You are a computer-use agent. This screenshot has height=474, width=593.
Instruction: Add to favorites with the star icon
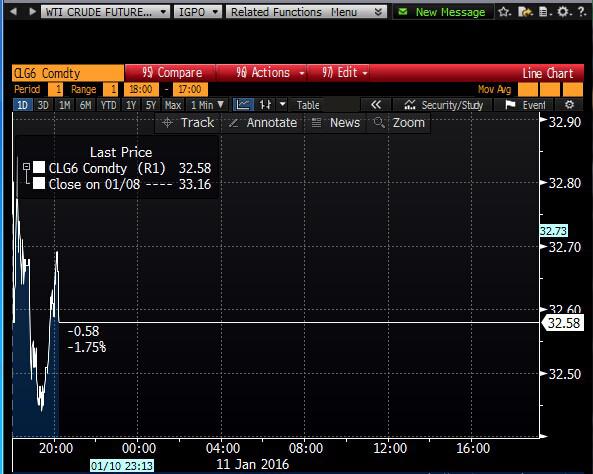click(x=504, y=12)
